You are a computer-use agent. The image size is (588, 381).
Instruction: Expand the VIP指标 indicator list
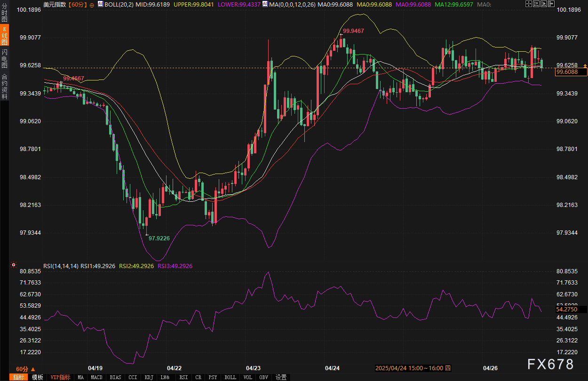tap(60, 377)
